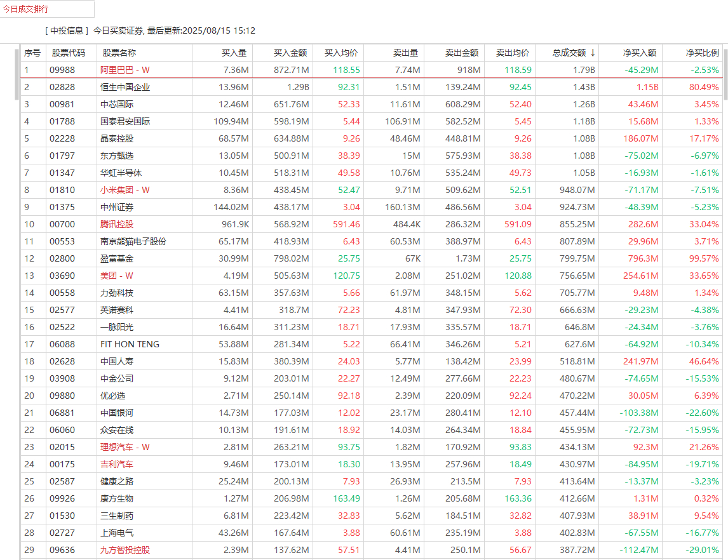This screenshot has height=560, width=728.
Task: Select row 东方甄选
Action: coord(372,156)
